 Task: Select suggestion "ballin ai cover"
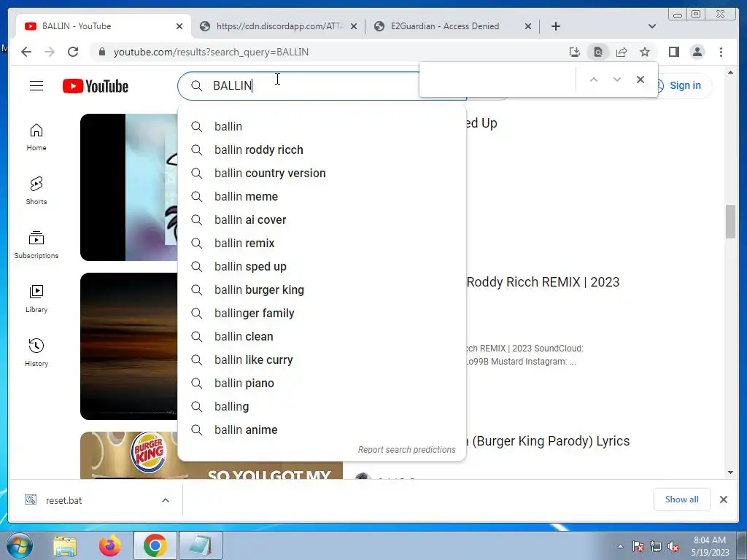point(322,219)
